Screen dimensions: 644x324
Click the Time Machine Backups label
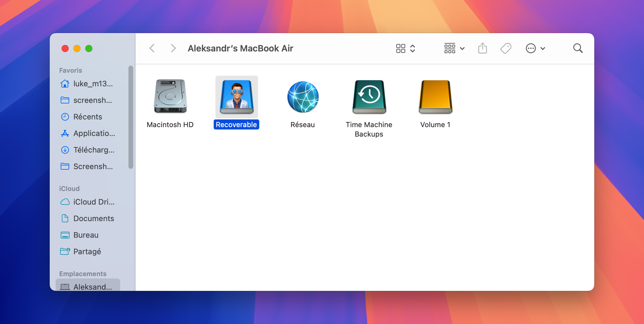[369, 129]
